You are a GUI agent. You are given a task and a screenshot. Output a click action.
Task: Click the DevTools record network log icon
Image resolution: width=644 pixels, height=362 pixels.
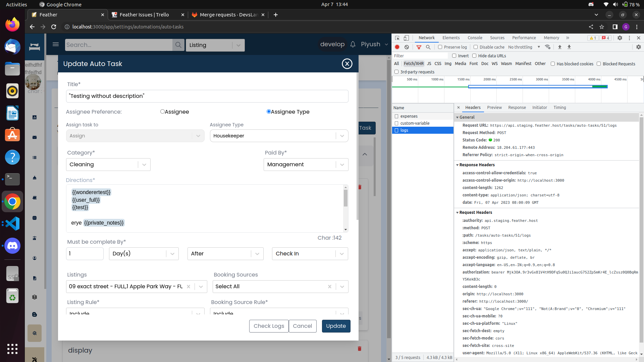pos(397,47)
